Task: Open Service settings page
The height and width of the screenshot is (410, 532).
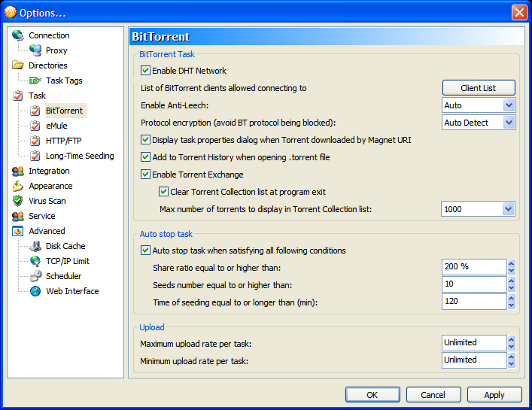Action: click(x=41, y=216)
